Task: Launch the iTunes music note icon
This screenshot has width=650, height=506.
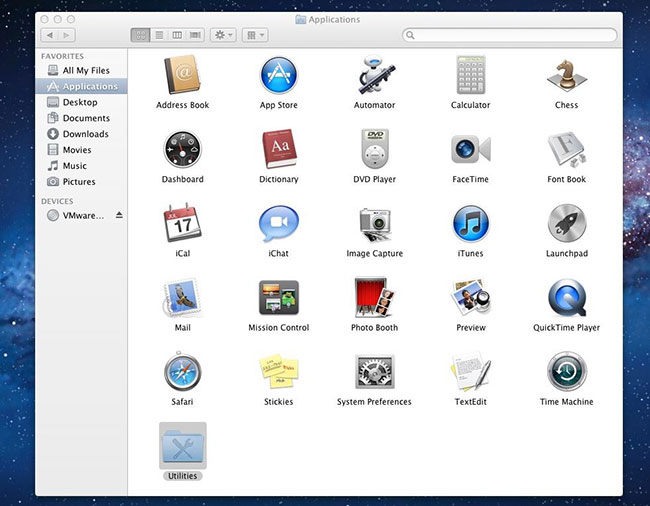Action: 471,224
